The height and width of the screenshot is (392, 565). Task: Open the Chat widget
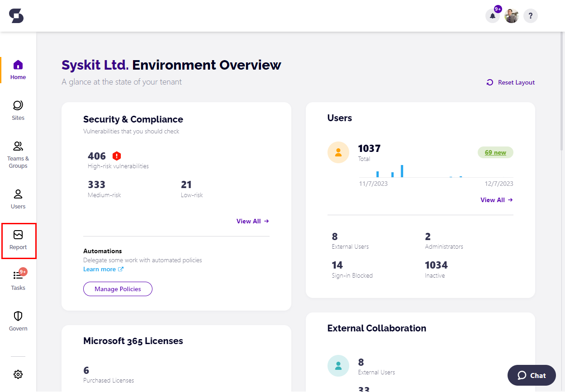(532, 375)
